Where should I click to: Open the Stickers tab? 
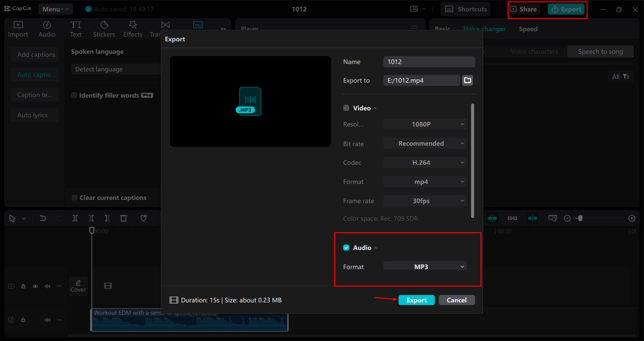(104, 29)
